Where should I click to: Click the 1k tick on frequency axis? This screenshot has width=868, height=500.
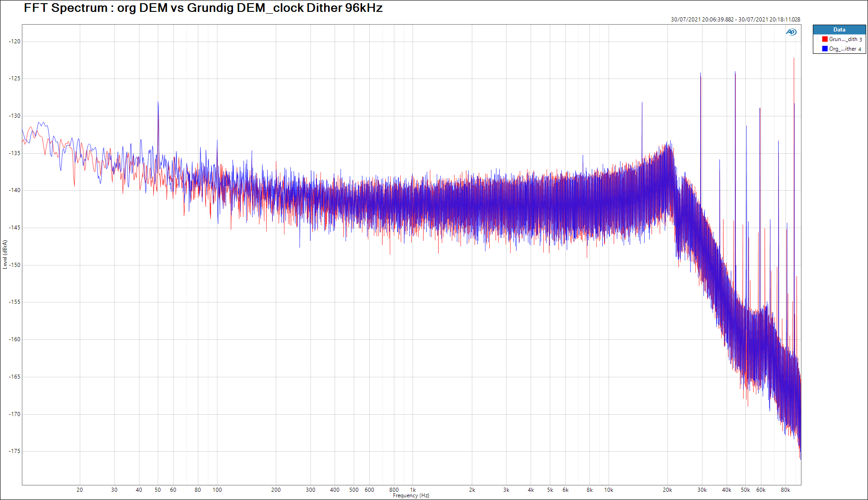pos(413,490)
